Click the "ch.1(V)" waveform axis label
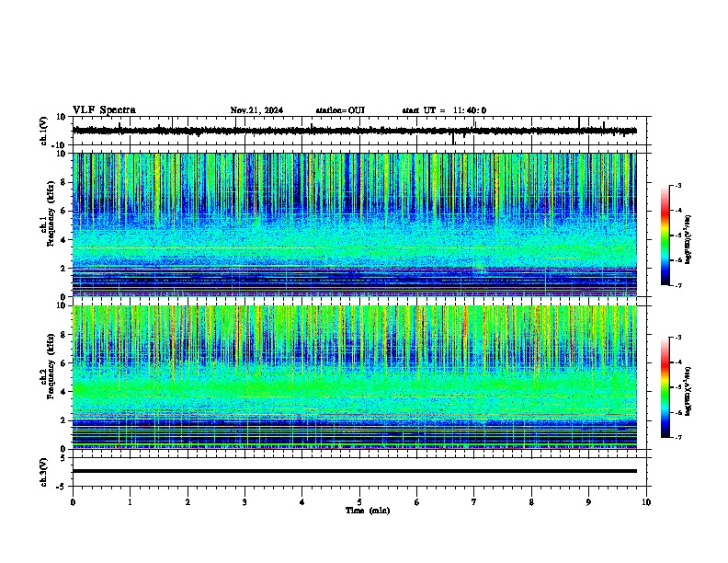The image size is (728, 563). [44, 131]
